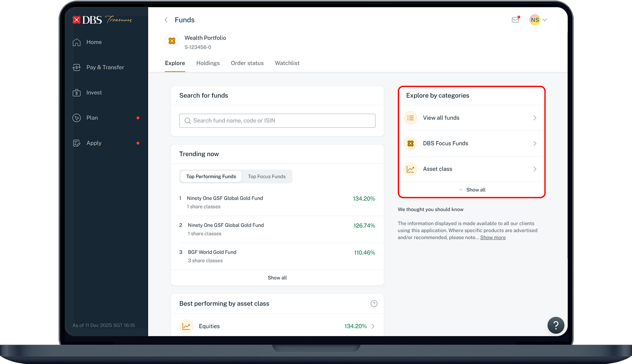Click the floating help question mark

[x=556, y=325]
